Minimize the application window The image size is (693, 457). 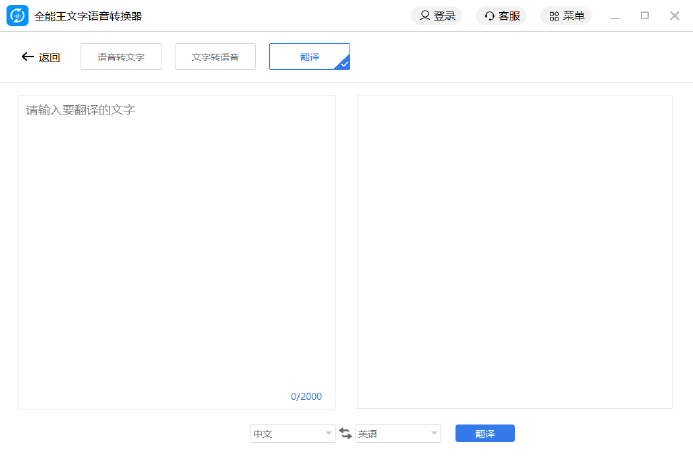coord(614,16)
